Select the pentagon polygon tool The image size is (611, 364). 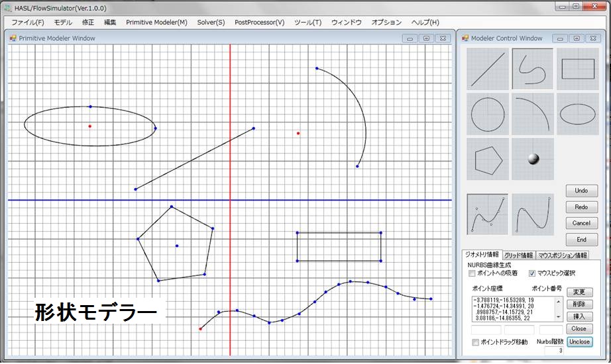[x=488, y=159]
